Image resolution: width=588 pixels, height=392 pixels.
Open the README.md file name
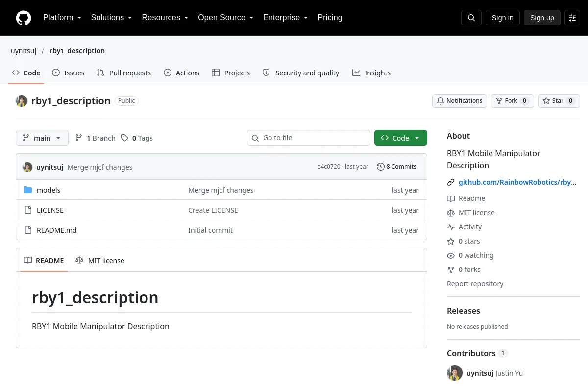(x=57, y=230)
